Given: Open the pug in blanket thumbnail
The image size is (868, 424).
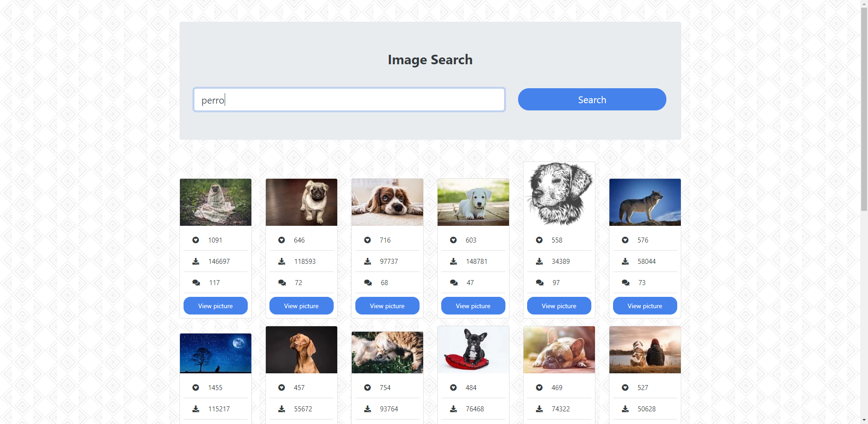Looking at the screenshot, I should pyautogui.click(x=216, y=202).
